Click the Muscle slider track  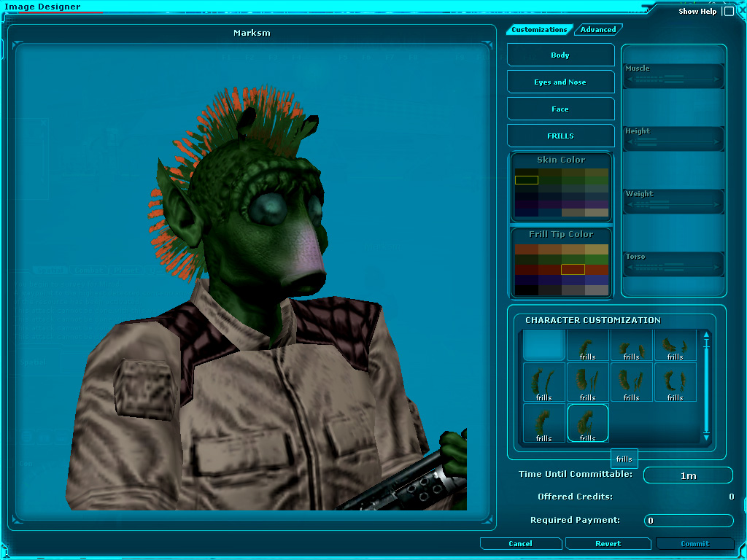point(673,80)
